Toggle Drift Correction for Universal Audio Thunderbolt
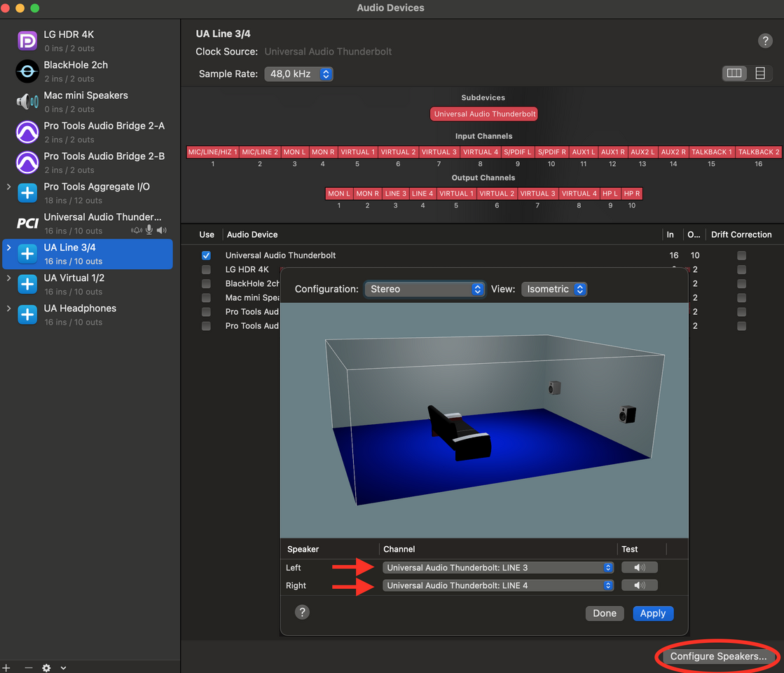This screenshot has height=673, width=784. (x=741, y=255)
